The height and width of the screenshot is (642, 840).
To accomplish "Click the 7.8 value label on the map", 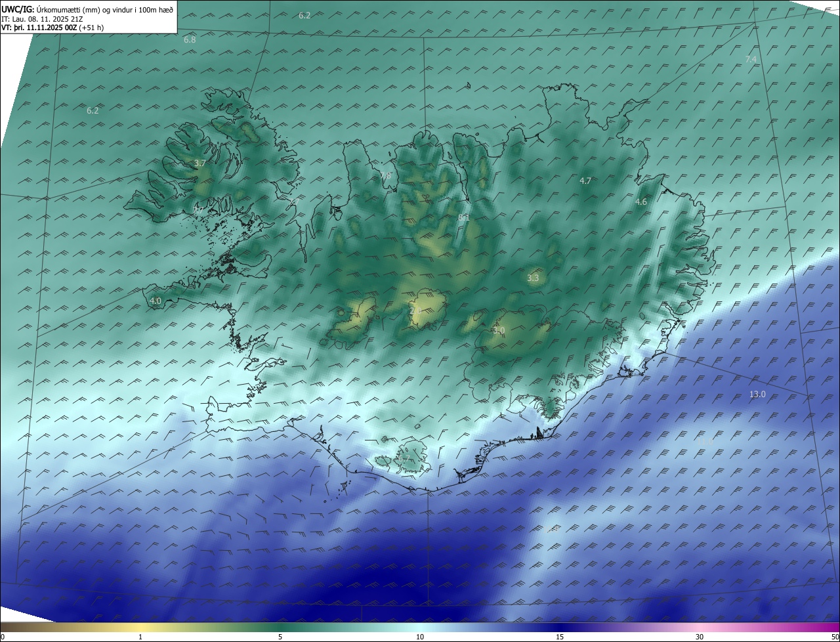I will pos(385,175).
